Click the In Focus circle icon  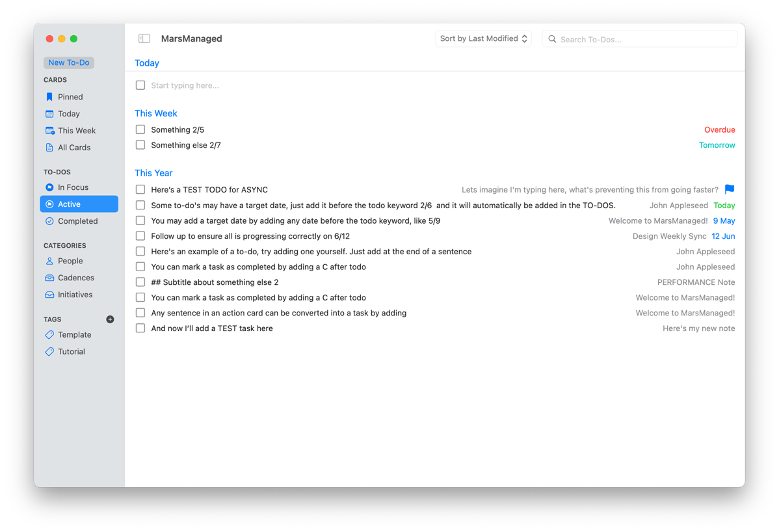pos(49,187)
